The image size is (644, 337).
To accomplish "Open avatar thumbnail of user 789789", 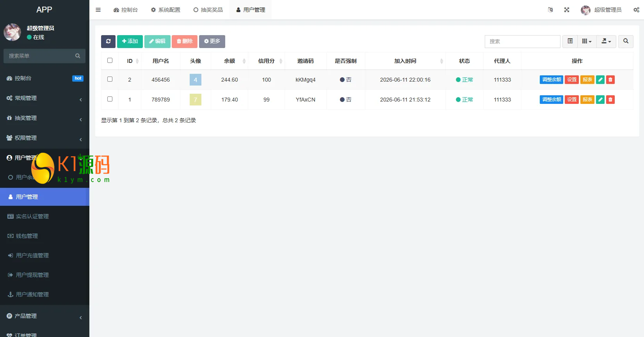I will coord(196,100).
